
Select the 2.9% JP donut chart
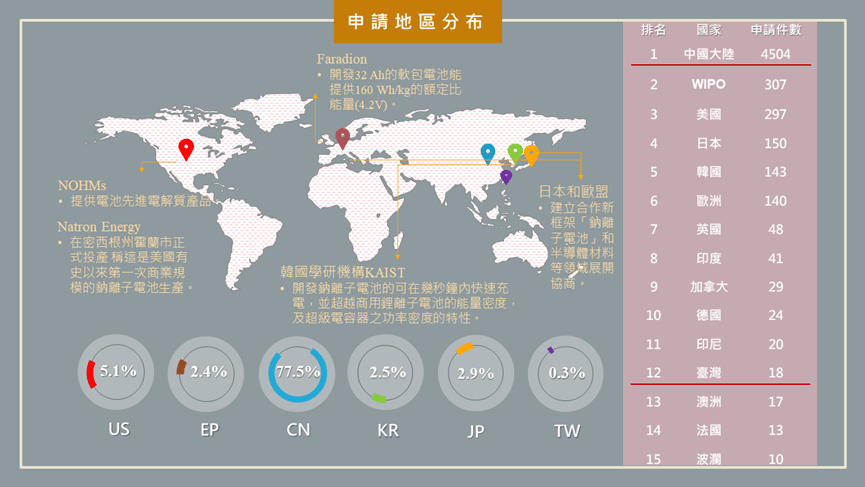(x=476, y=372)
